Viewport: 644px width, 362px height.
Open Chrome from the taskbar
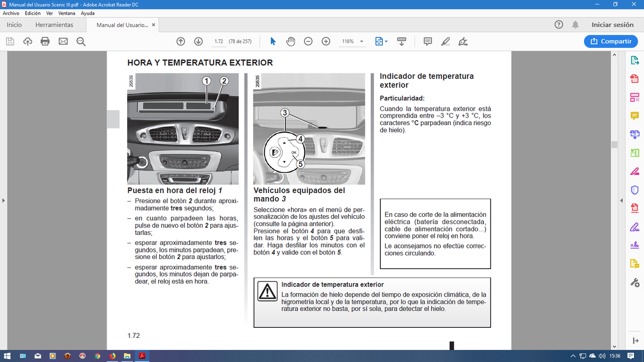click(97, 356)
